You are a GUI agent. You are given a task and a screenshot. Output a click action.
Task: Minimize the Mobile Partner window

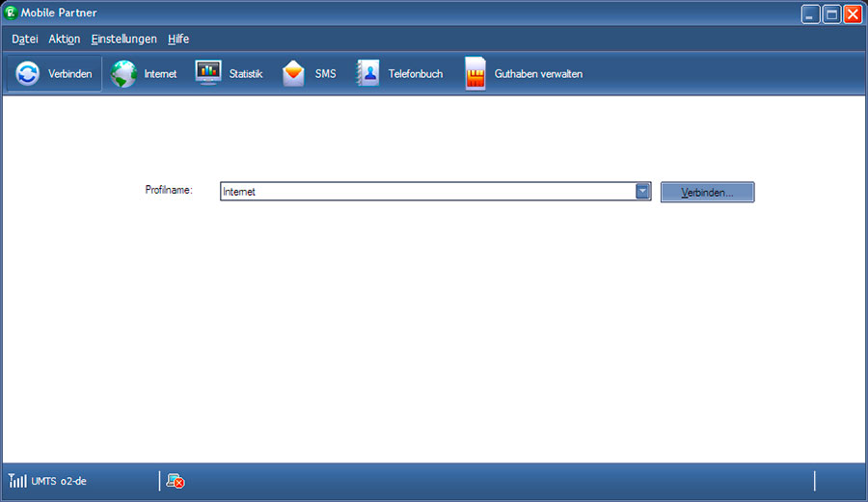809,14
